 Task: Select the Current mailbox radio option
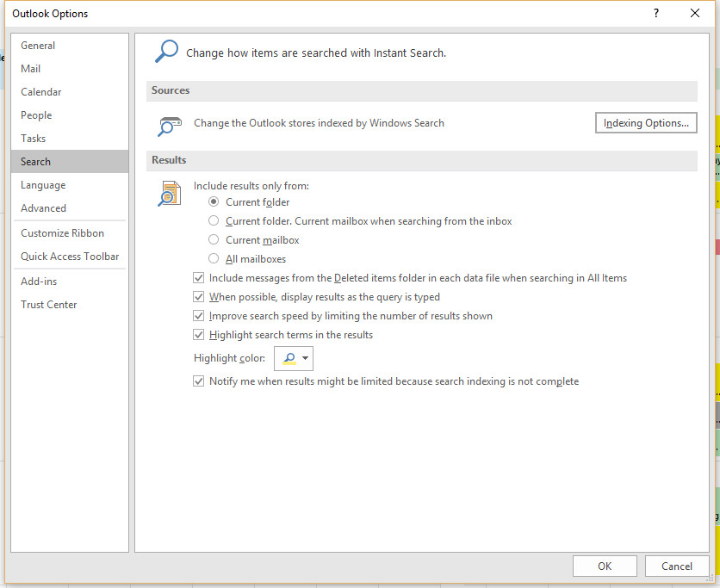tap(214, 239)
